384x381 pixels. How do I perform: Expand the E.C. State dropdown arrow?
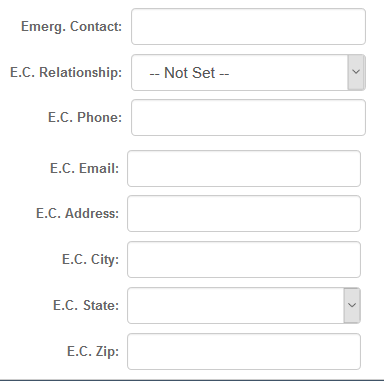click(x=352, y=305)
